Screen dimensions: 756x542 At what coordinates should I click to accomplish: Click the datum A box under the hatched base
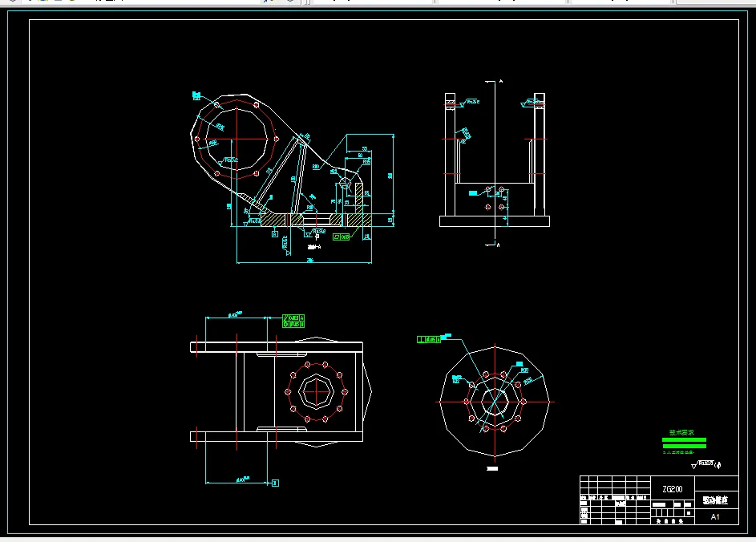coord(275,234)
